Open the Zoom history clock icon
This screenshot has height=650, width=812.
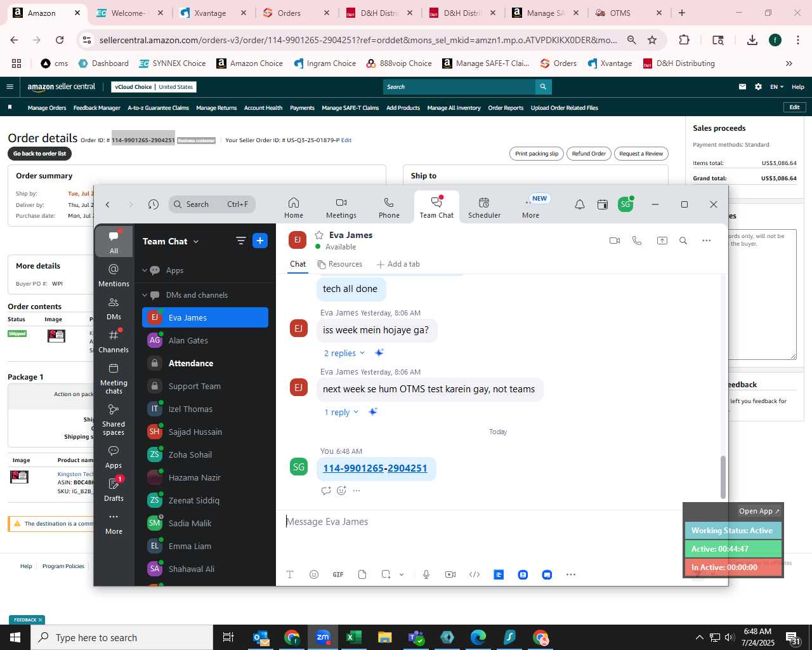154,204
